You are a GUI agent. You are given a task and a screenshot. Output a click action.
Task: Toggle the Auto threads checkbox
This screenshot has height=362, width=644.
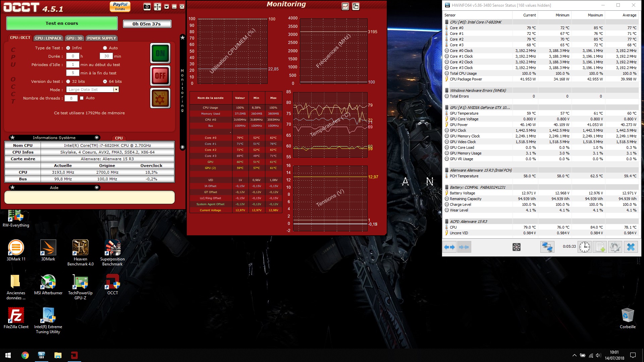(x=82, y=98)
